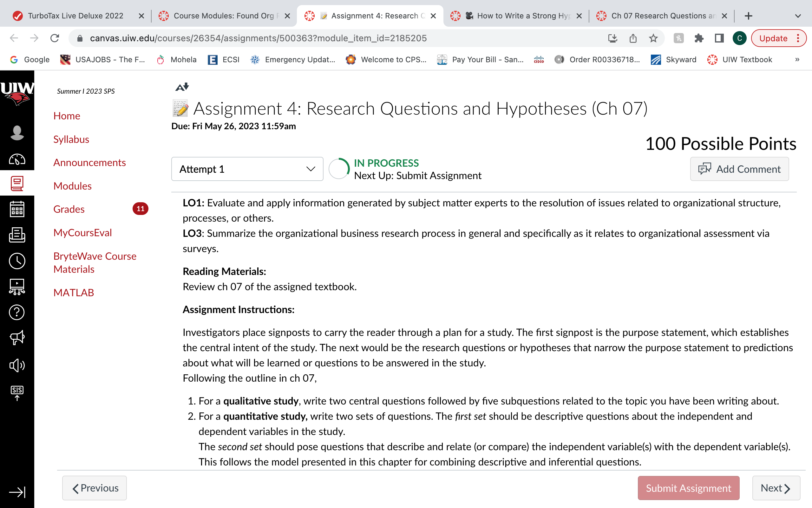Click the Submit Assignment button
812x508 pixels.
point(688,488)
